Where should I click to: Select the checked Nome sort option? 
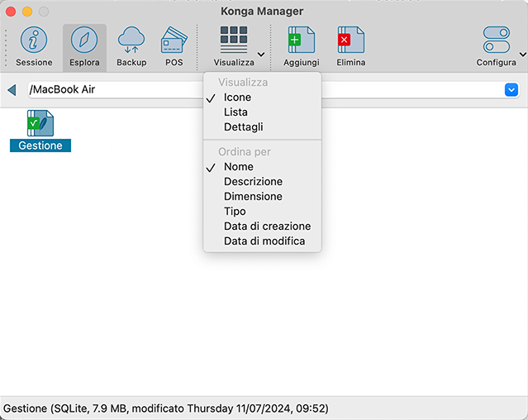pyautogui.click(x=238, y=167)
